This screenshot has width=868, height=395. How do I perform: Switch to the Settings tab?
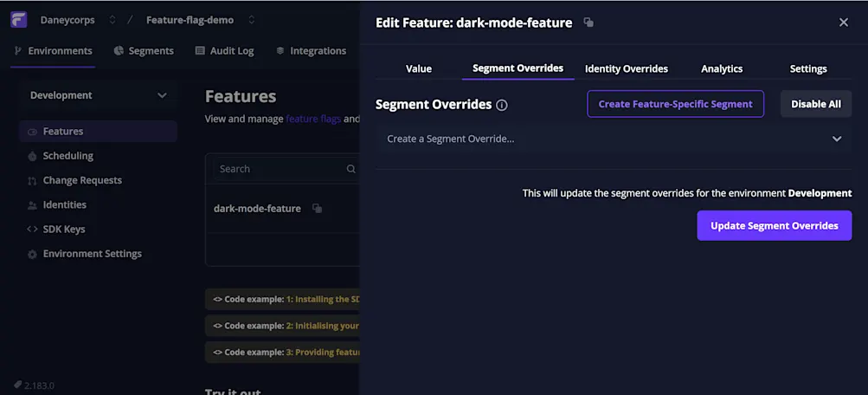coord(808,68)
